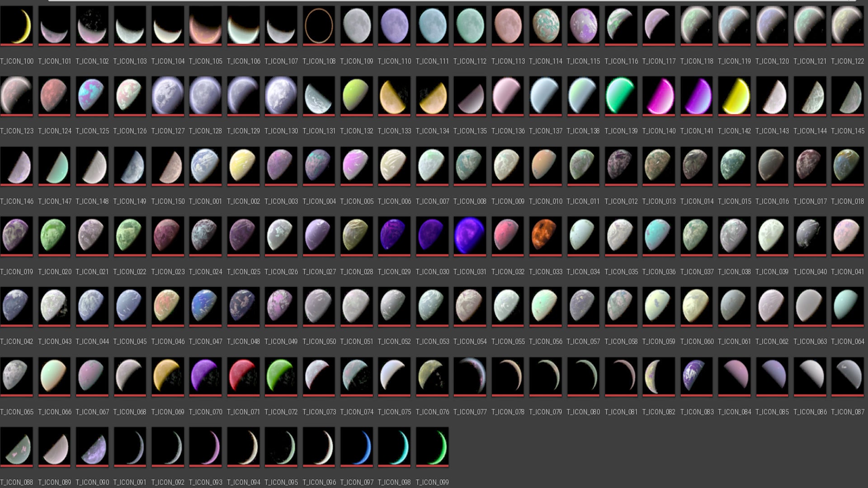This screenshot has height=488, width=868.
Task: Select the T_ICON_100 yellow crescent thumbnail
Action: tap(17, 25)
